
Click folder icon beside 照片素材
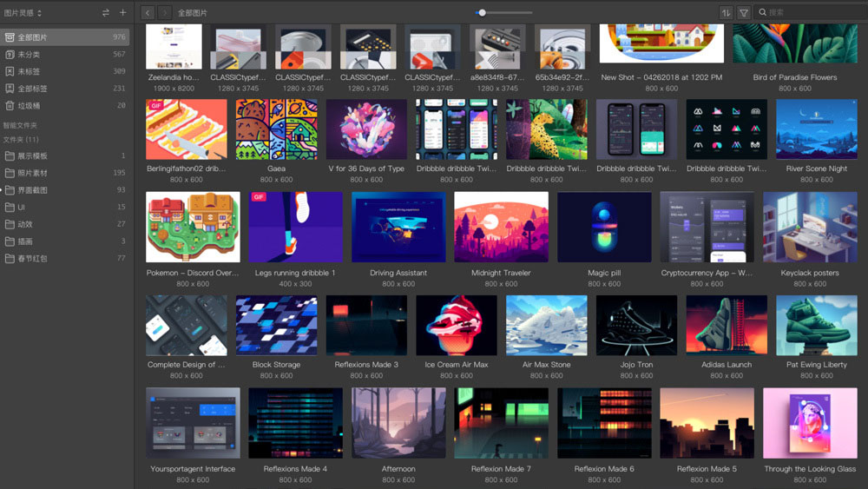tap(10, 174)
